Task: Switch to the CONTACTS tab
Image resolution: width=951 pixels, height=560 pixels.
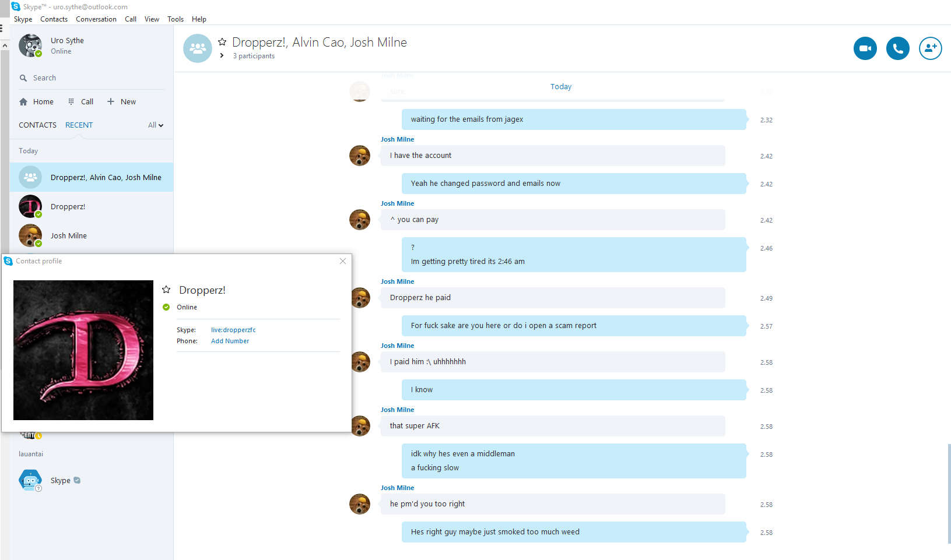Action: [37, 125]
